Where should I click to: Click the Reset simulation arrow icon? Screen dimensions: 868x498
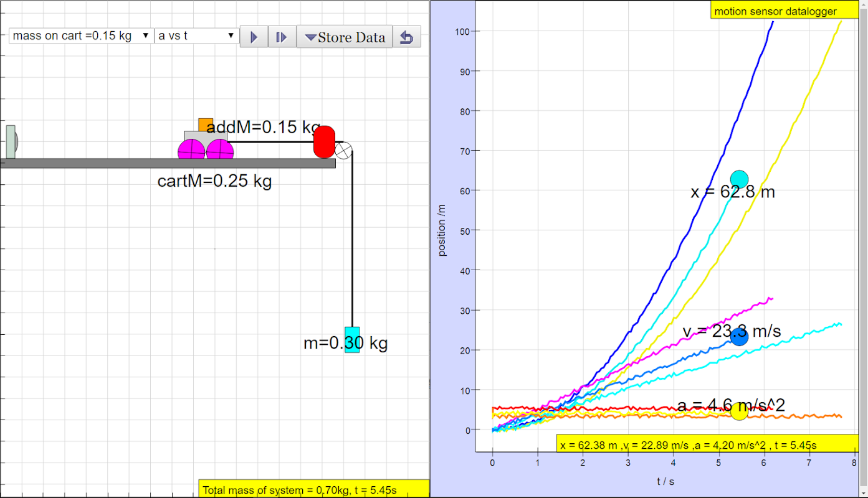tap(407, 37)
